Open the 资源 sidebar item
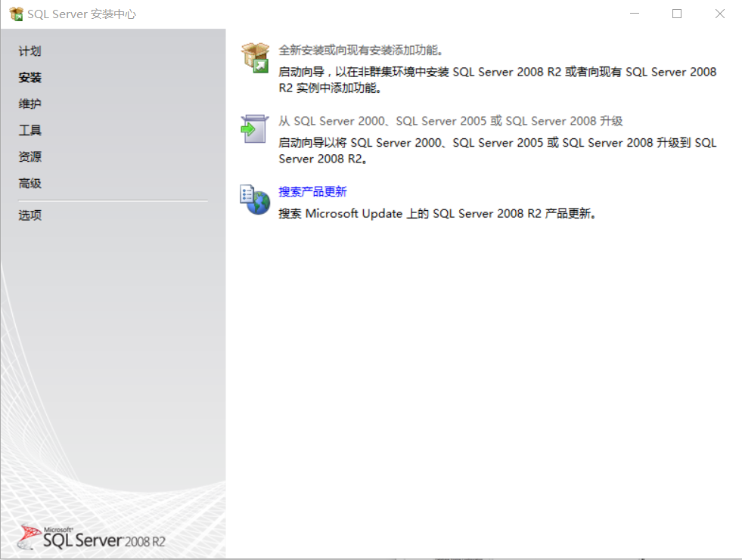 pyautogui.click(x=29, y=156)
